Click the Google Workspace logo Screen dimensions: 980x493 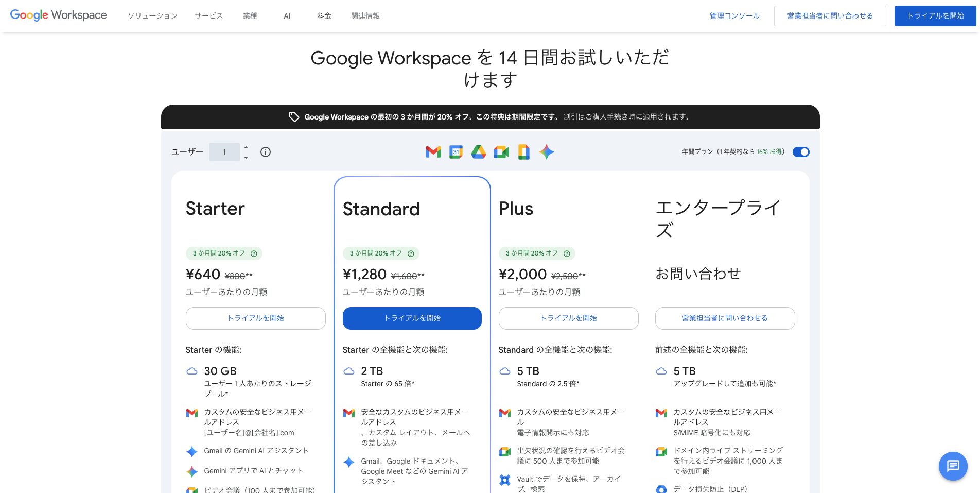pos(58,15)
